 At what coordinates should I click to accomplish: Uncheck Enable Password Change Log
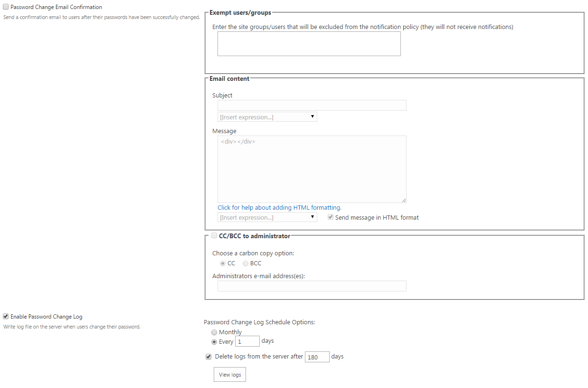pos(6,316)
